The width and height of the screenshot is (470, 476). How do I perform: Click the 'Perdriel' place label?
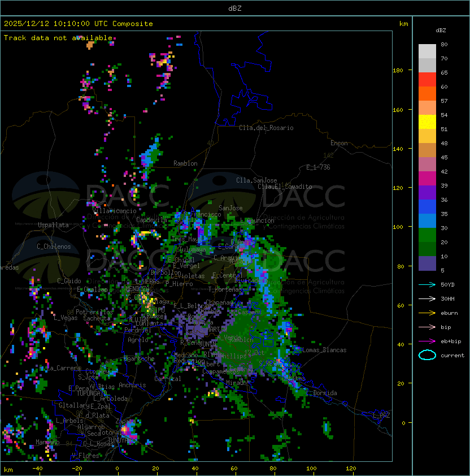coord(138,330)
